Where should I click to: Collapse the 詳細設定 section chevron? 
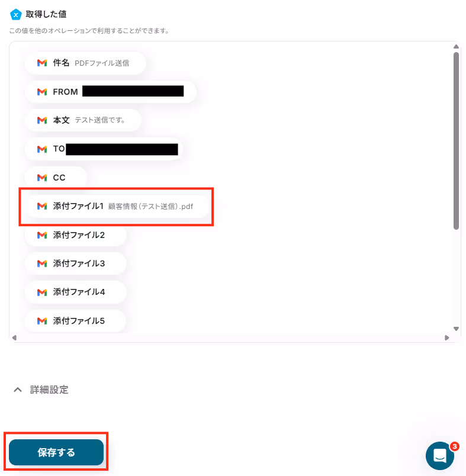point(18,390)
